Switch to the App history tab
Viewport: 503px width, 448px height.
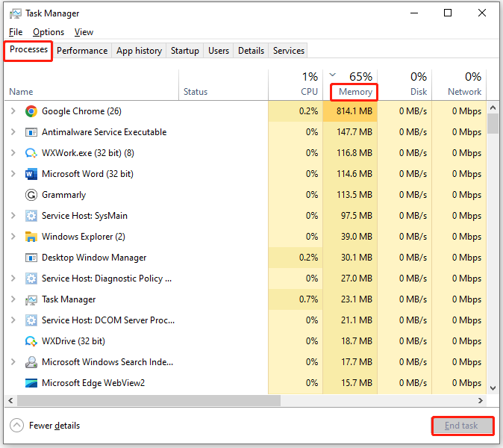coord(139,51)
